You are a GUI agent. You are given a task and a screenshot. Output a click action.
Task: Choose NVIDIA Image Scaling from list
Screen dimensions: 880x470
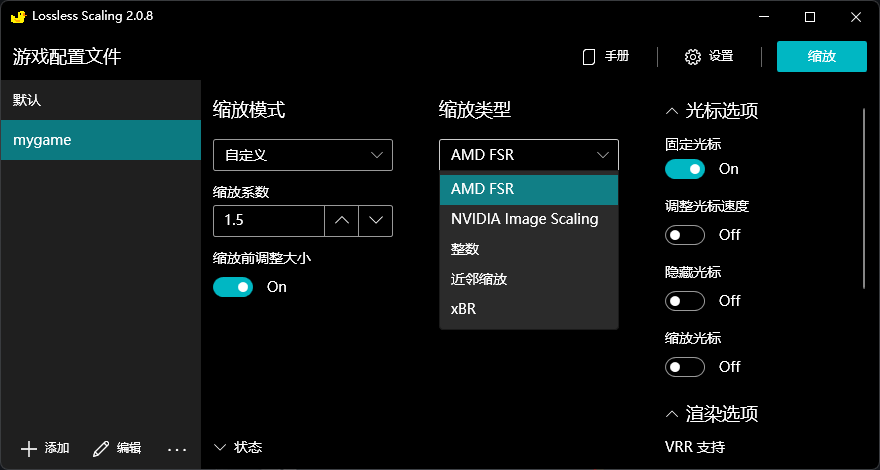click(x=524, y=219)
